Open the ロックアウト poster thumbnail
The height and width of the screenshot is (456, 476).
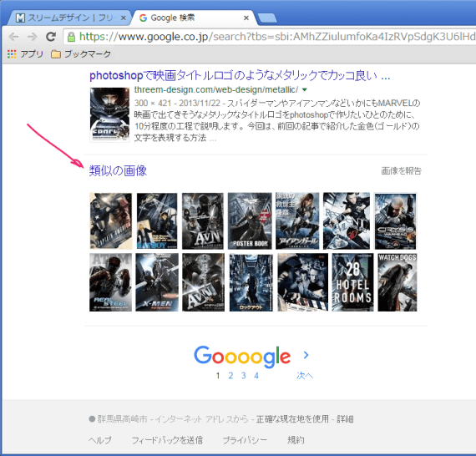click(251, 282)
